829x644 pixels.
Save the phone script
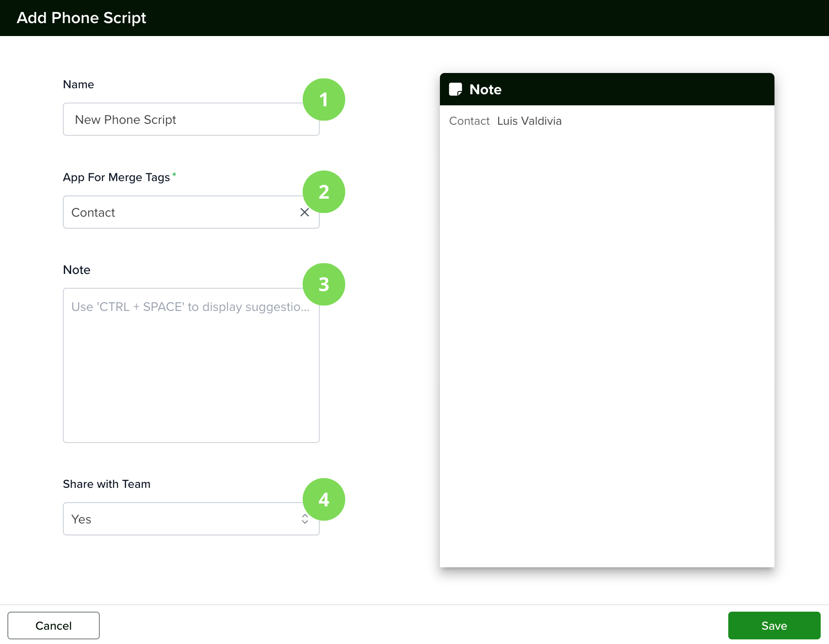tap(774, 626)
